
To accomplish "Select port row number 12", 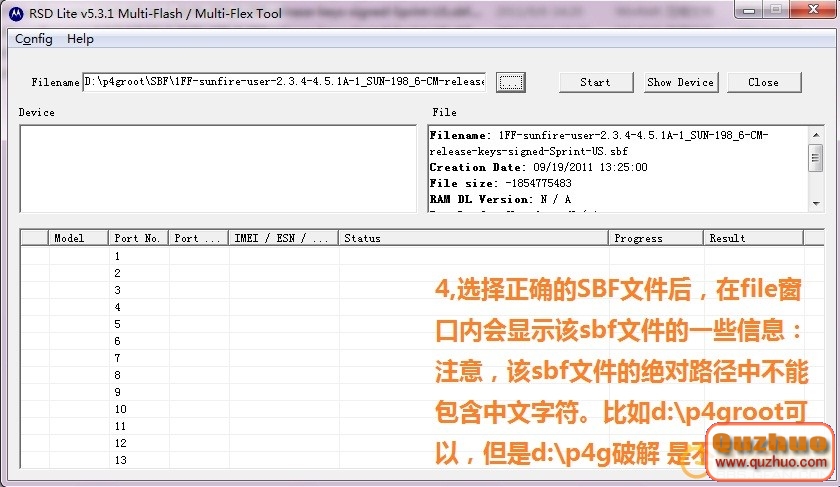I will pos(422,444).
